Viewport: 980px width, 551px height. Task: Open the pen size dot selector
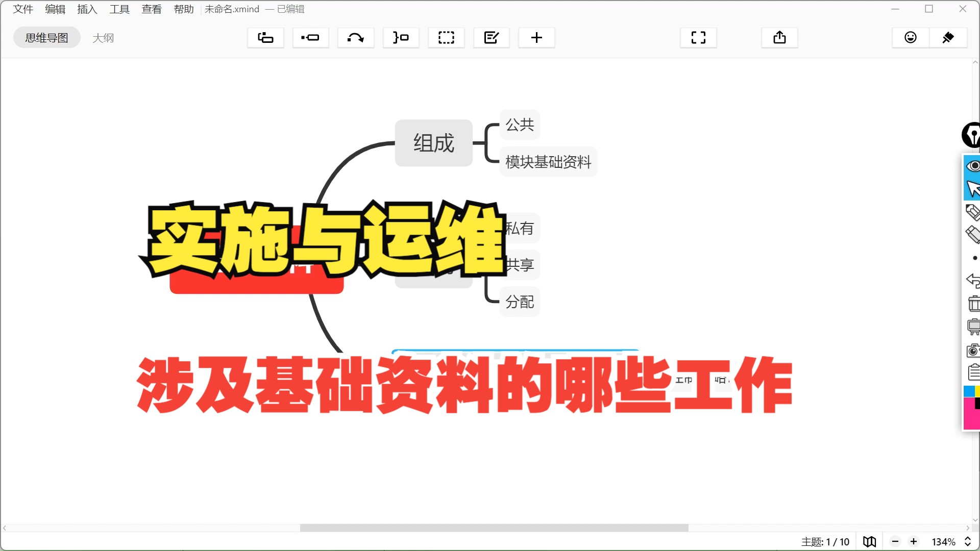click(x=974, y=258)
